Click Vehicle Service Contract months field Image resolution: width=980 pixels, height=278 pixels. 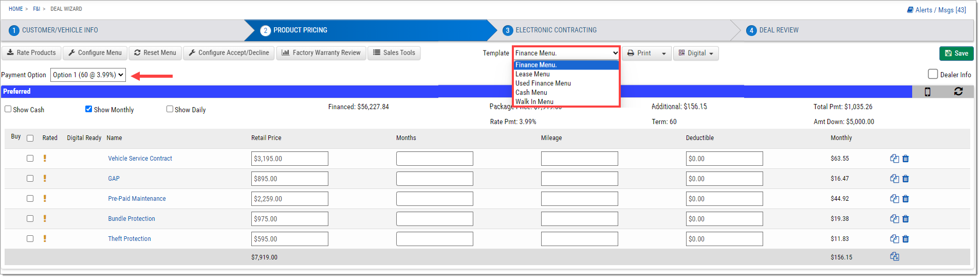coord(435,159)
